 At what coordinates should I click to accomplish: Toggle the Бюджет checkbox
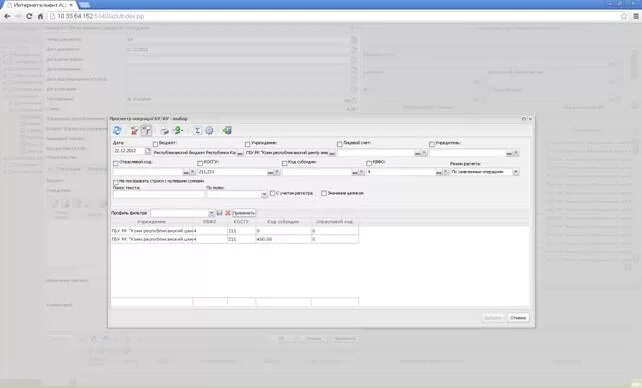155,144
